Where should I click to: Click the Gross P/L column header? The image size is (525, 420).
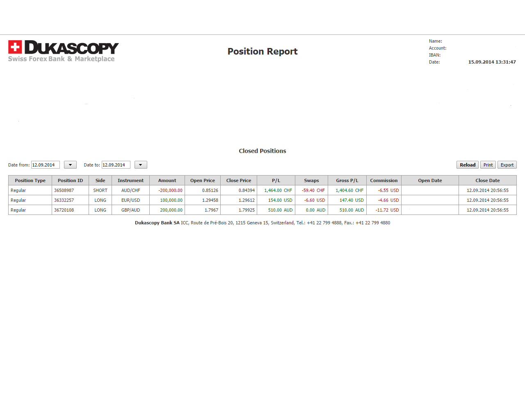[347, 180]
